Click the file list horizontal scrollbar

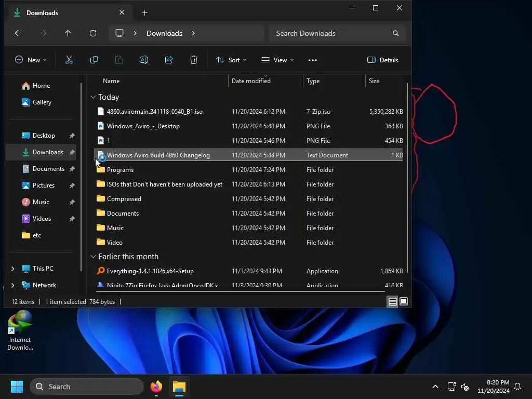[x=240, y=291]
